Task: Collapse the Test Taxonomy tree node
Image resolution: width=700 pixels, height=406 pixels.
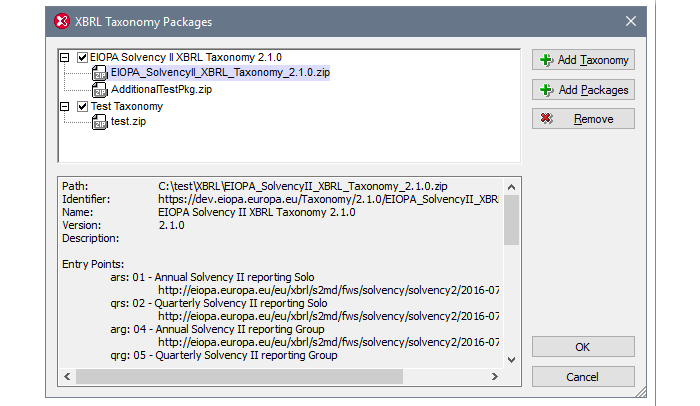Action: point(66,106)
